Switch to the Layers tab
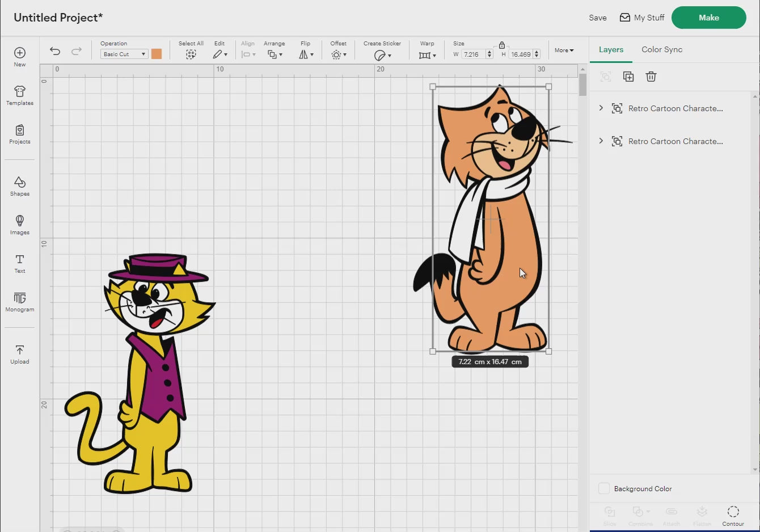 click(x=611, y=49)
